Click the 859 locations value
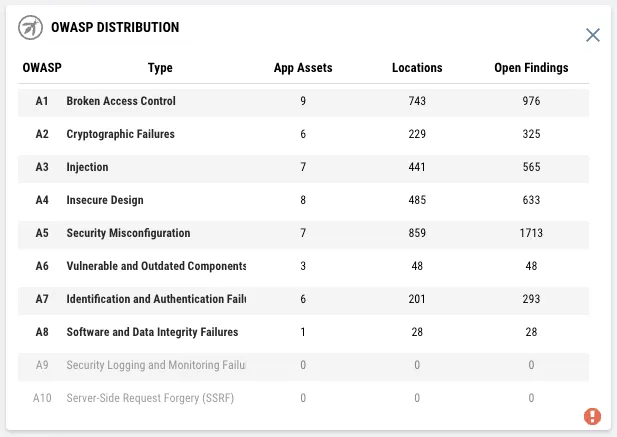The width and height of the screenshot is (617, 437). (417, 233)
